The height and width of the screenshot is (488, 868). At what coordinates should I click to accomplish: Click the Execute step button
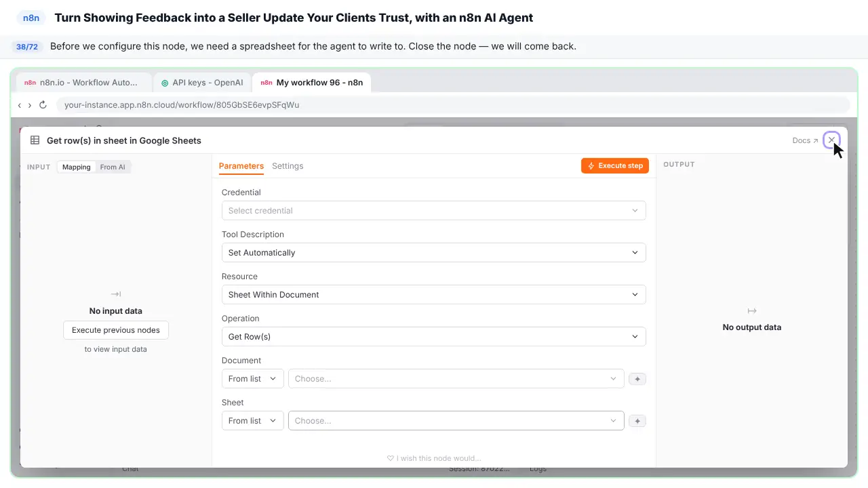(x=615, y=165)
